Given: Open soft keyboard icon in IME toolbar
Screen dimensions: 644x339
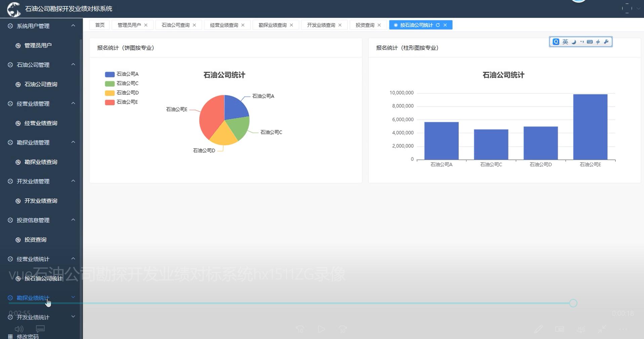Looking at the screenshot, I should pyautogui.click(x=590, y=42).
